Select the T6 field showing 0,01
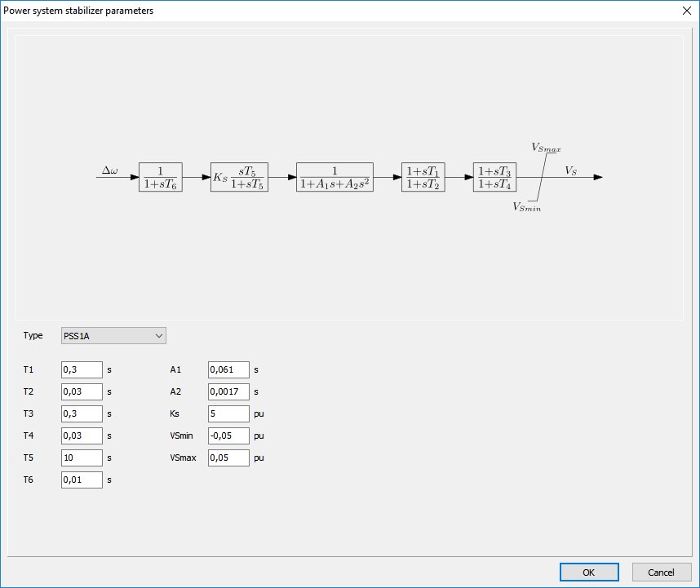The height and width of the screenshot is (588, 700). click(x=82, y=480)
